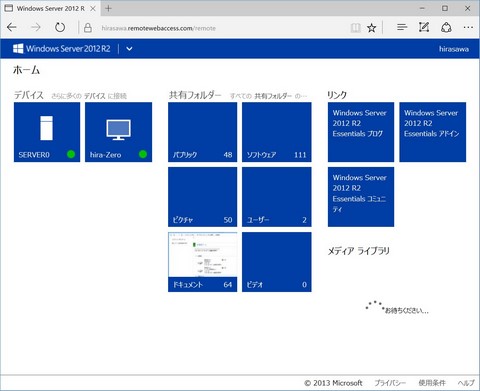Click ヘルプ footer link
This screenshot has width=480, height=391.
[466, 383]
